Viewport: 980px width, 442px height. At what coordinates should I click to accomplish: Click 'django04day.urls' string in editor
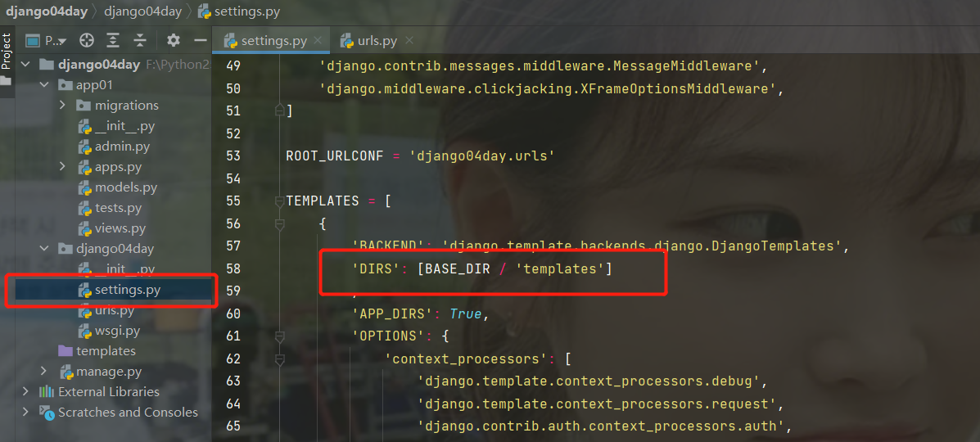point(482,156)
